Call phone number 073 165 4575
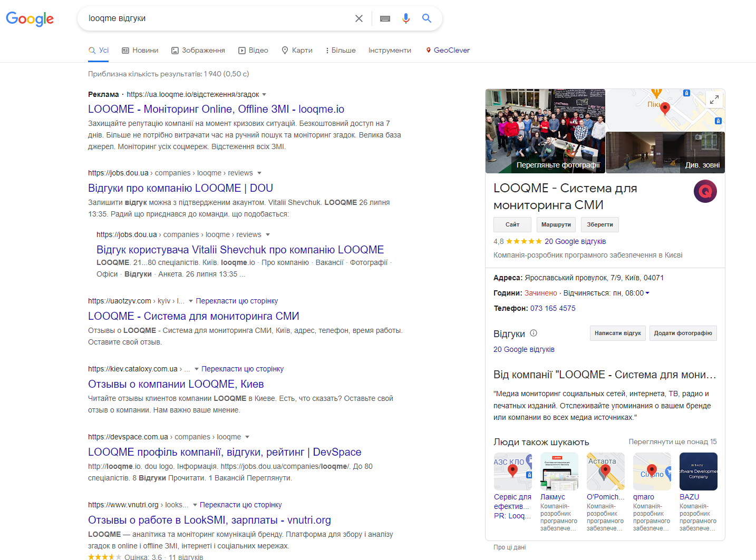Screen dimensions: 756x560 click(553, 308)
